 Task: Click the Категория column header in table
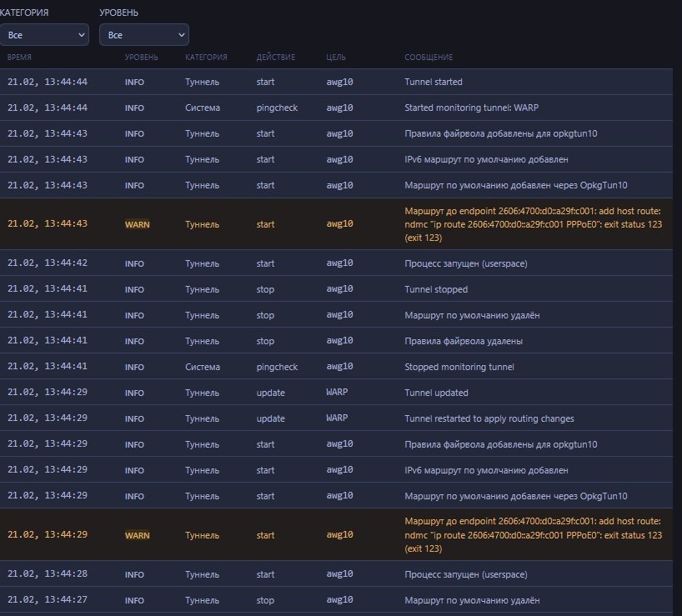coord(206,58)
